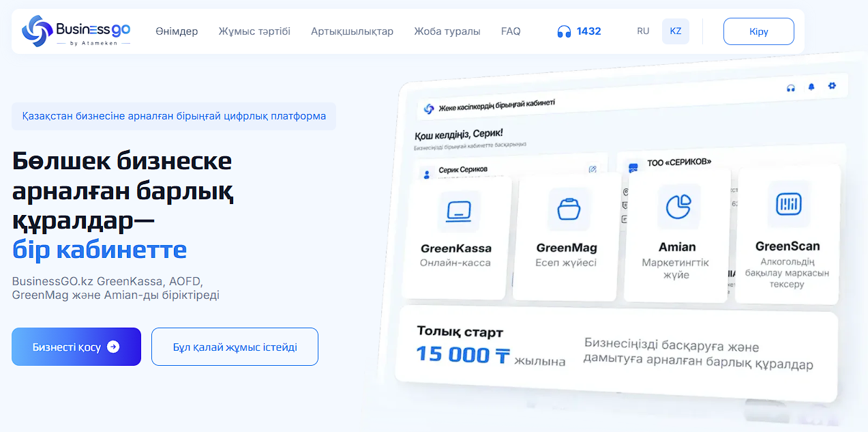This screenshot has width=868, height=432.
Task: Open the GreenScan card
Action: 788,234
